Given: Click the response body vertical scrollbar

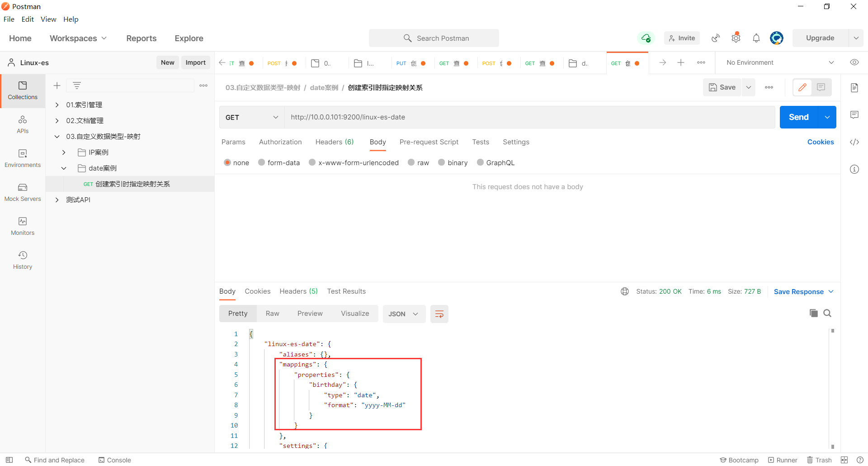Looking at the screenshot, I should tap(832, 389).
